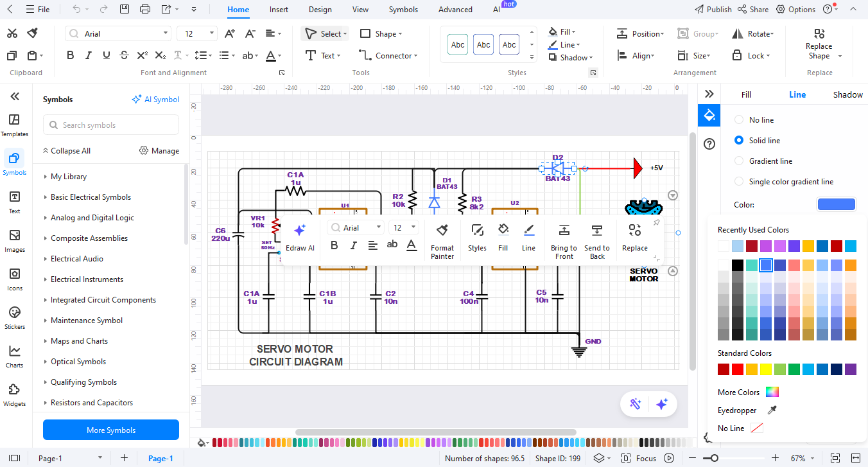Open the Advanced ribbon tab

[x=455, y=10]
